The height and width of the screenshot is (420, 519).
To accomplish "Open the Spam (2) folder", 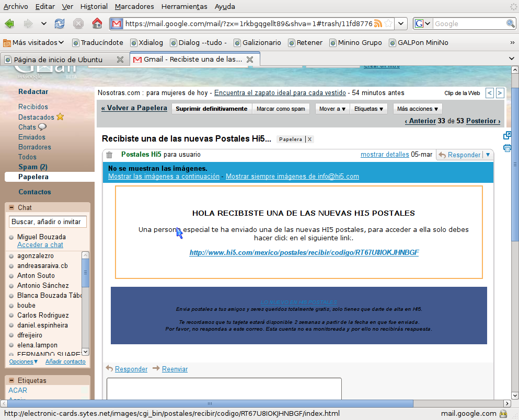I will (x=33, y=167).
